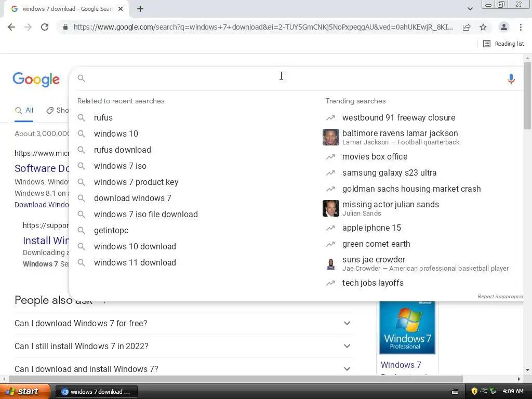This screenshot has height=399, width=532.
Task: Click the Google logo
Action: coord(36,79)
